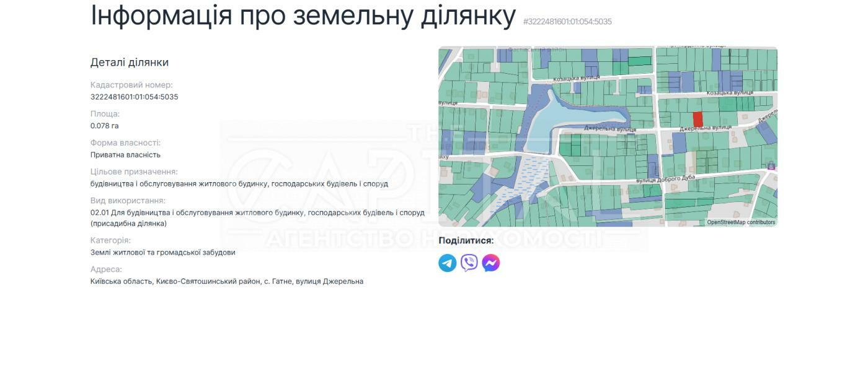Image resolution: width=868 pixels, height=371 pixels.
Task: Share via the Viber icon
Action: 469,263
